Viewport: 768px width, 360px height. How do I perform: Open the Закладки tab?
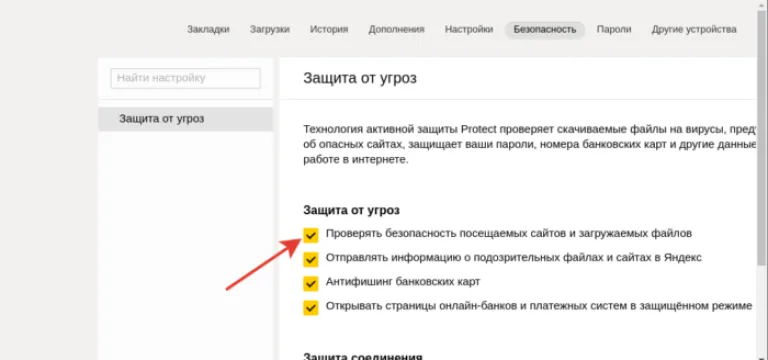pos(208,29)
